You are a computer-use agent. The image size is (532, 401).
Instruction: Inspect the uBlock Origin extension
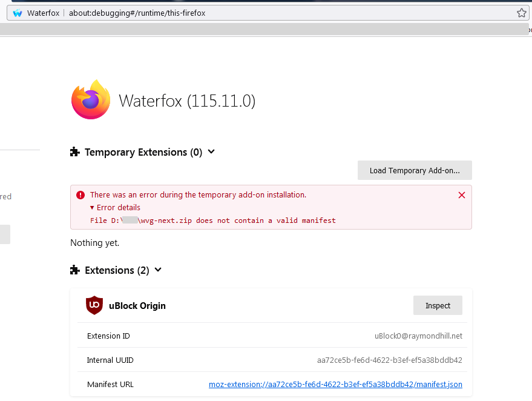point(438,305)
